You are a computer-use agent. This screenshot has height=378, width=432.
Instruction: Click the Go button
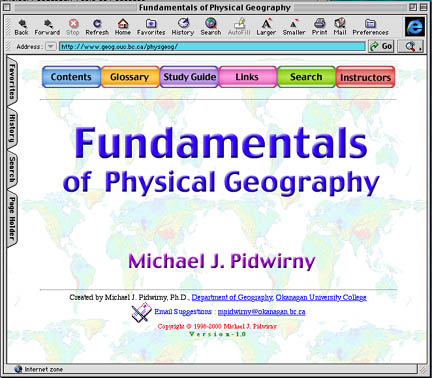tap(381, 46)
